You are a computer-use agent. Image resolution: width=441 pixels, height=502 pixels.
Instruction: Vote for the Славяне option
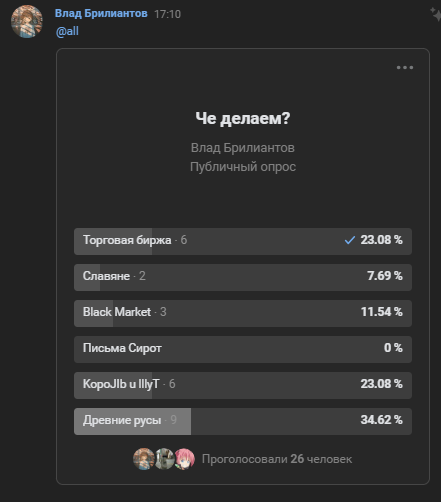[243, 277]
